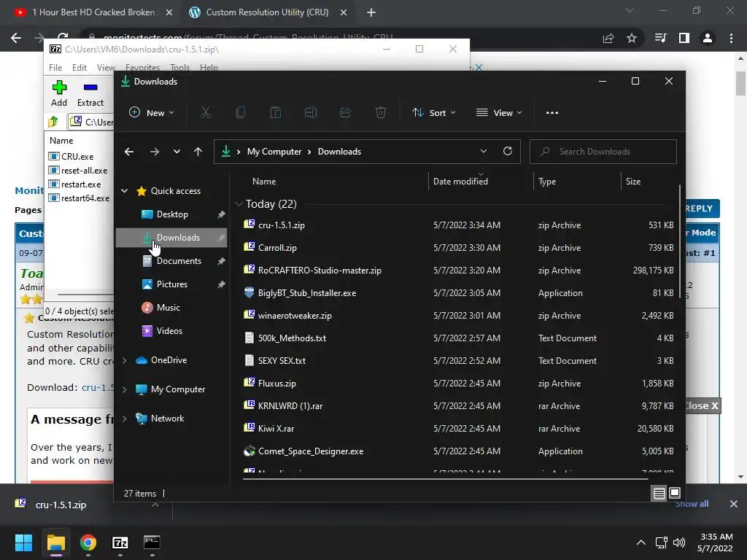The height and width of the screenshot is (560, 747).
Task: Switch to details view icon in status bar
Action: [659, 494]
